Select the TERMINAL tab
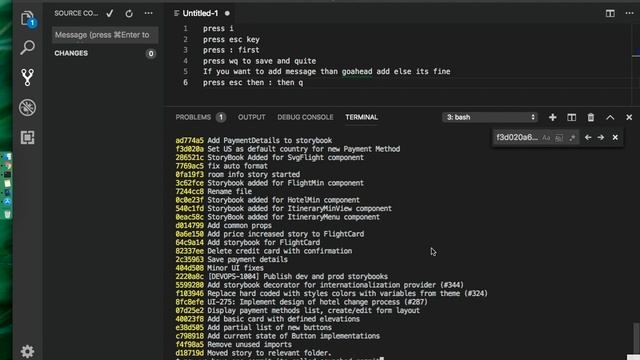This screenshot has height=360, width=640. pyautogui.click(x=362, y=118)
